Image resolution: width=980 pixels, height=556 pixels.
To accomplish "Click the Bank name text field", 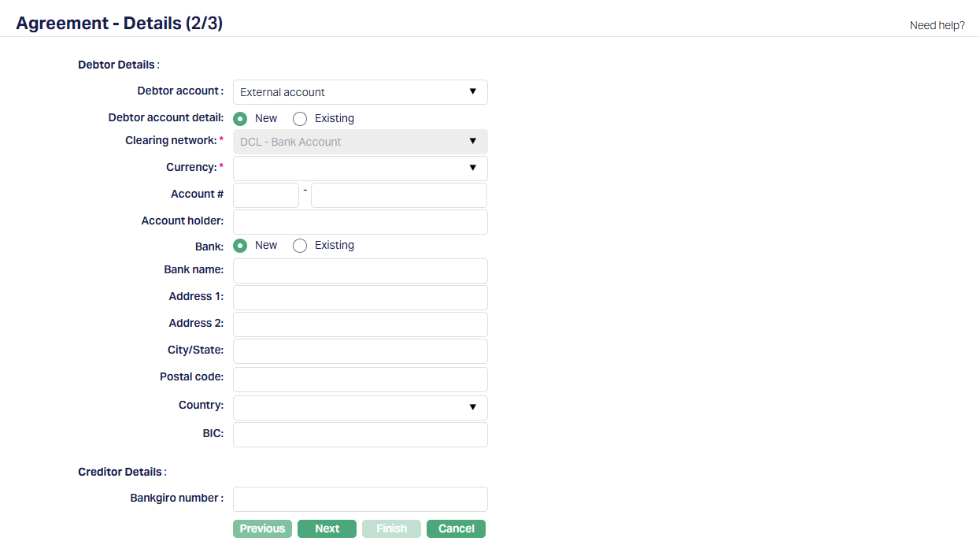I will (x=360, y=271).
